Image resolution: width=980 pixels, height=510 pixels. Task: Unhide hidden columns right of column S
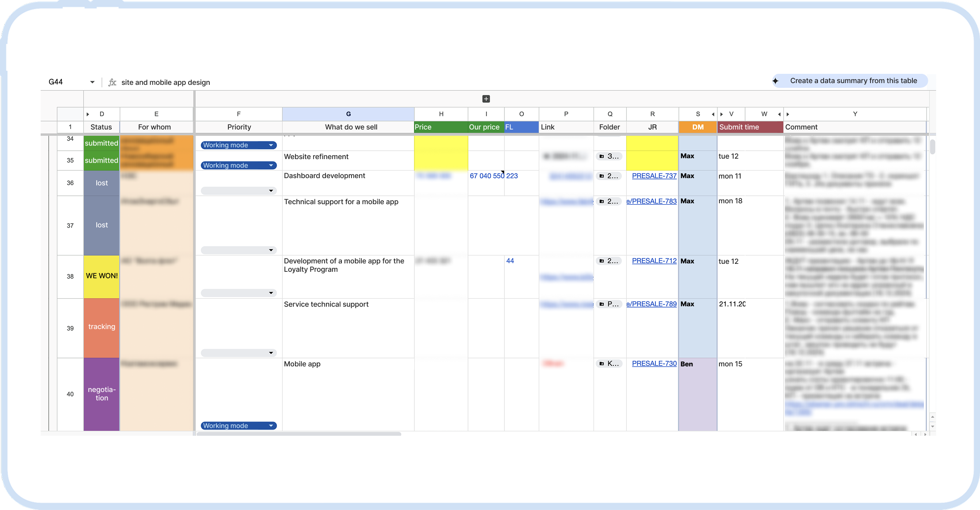713,114
